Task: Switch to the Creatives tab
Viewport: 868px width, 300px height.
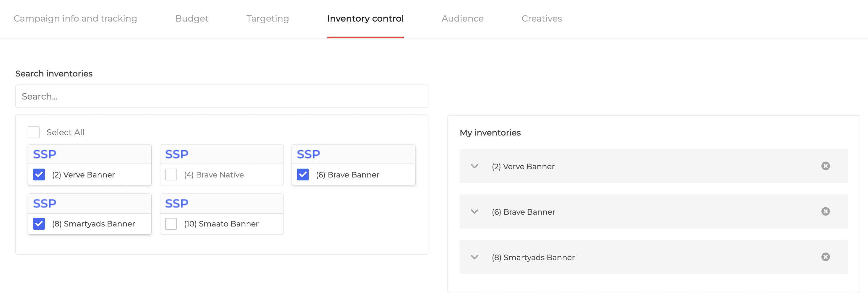Action: 542,19
